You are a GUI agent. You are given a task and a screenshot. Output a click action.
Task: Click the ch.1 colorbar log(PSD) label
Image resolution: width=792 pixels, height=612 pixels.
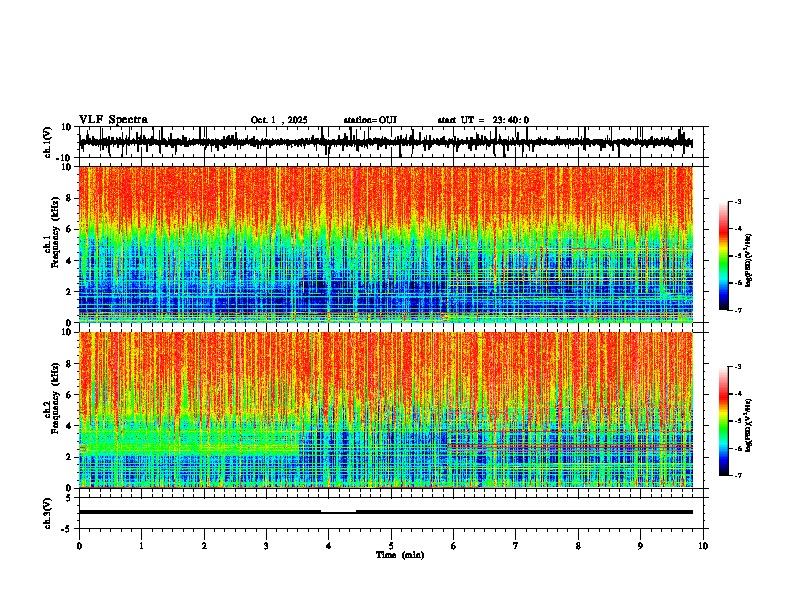pyautogui.click(x=748, y=261)
